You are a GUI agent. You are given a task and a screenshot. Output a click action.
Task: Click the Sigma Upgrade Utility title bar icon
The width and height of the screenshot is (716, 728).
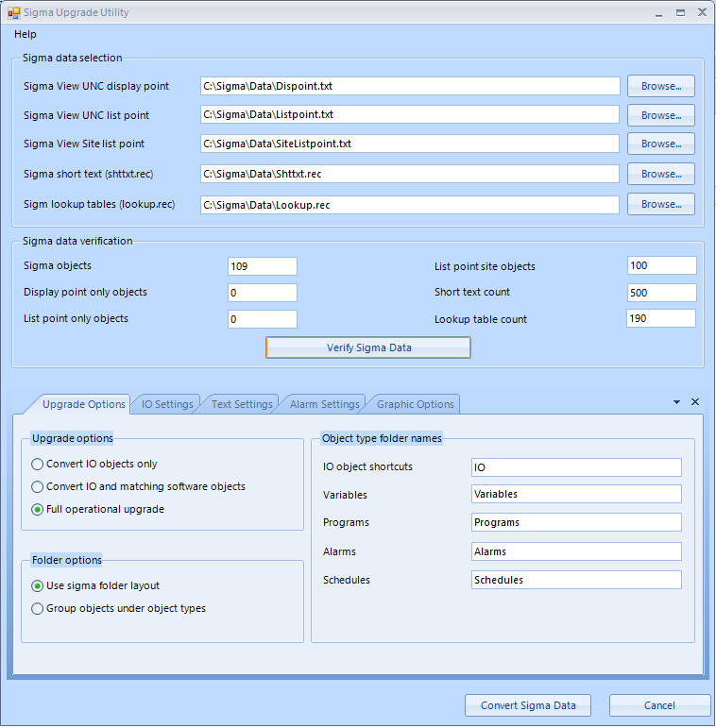[13, 13]
